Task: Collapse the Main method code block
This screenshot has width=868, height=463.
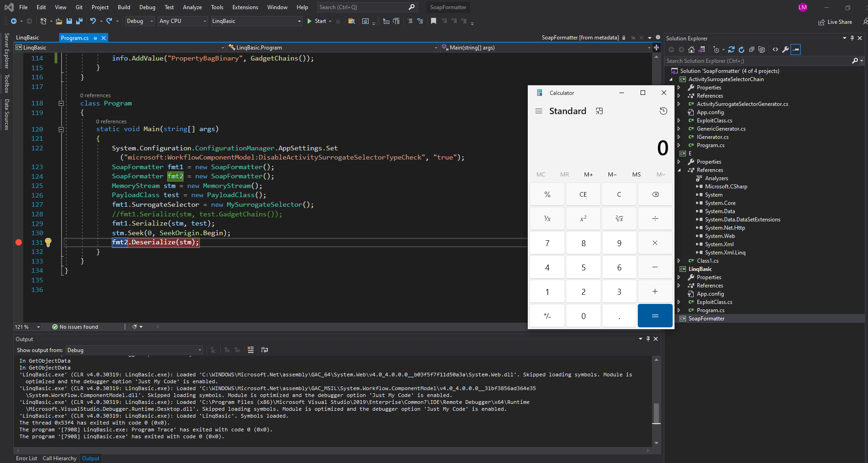Action: tap(61, 129)
